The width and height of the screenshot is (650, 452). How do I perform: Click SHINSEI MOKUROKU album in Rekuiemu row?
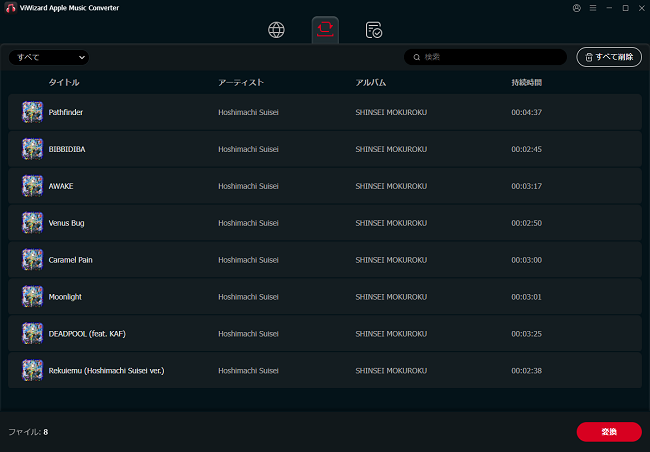(391, 371)
